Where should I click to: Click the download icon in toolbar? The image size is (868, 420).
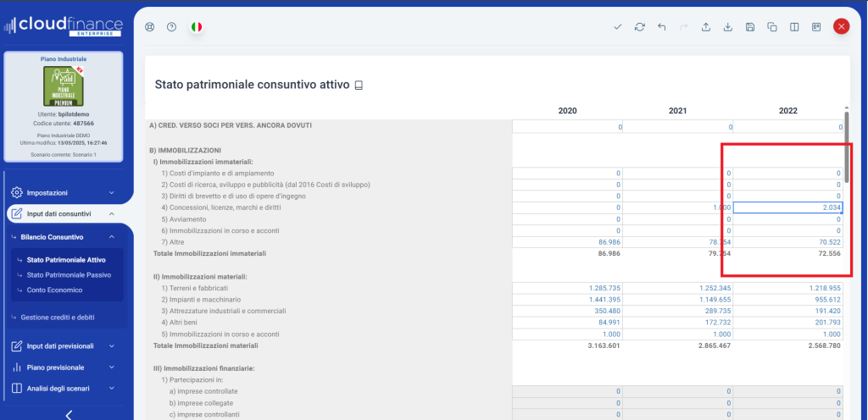tap(728, 27)
